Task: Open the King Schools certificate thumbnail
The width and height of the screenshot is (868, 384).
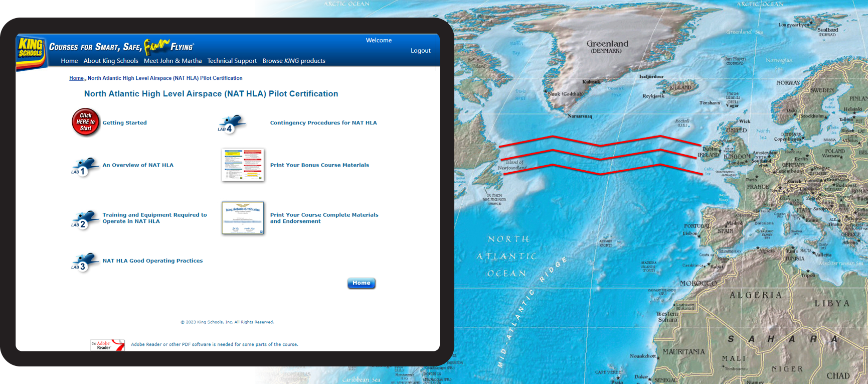Action: coord(243,218)
